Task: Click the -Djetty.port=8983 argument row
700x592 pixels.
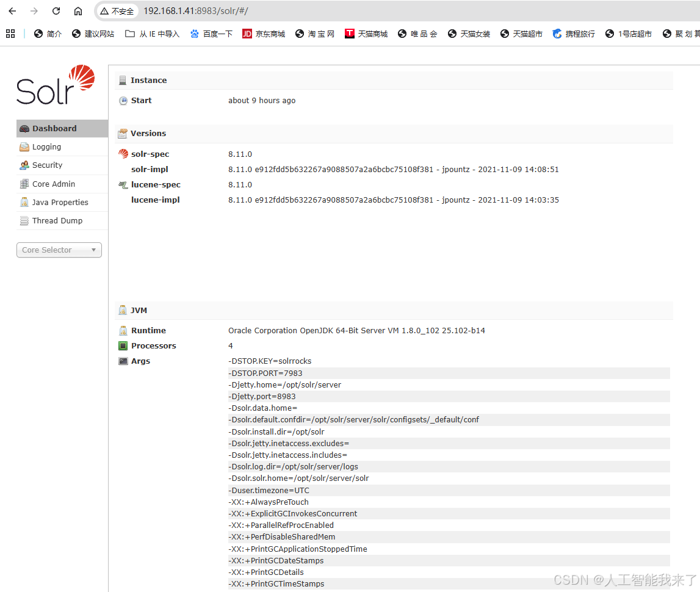Action: pyautogui.click(x=449, y=397)
